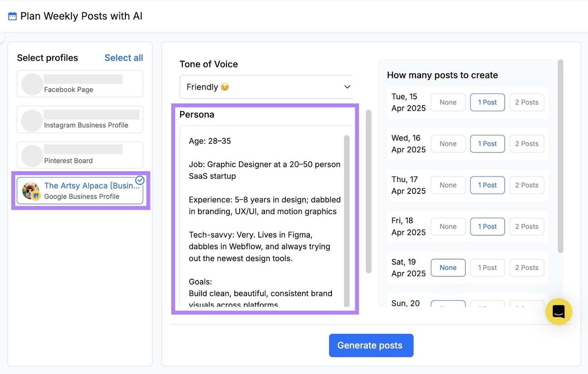The width and height of the screenshot is (588, 374).
Task: Choose 1 Post for Sat, 19 Apr
Action: point(487,267)
